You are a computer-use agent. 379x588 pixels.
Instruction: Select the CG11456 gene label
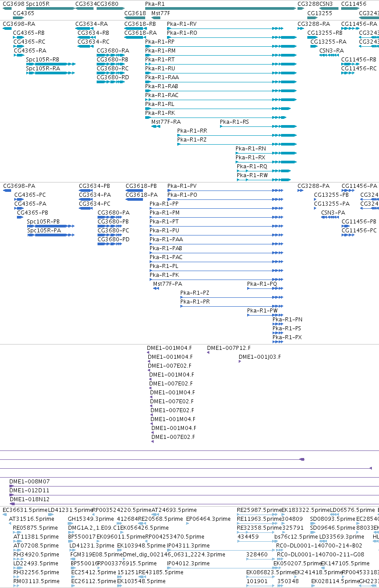point(354,4)
